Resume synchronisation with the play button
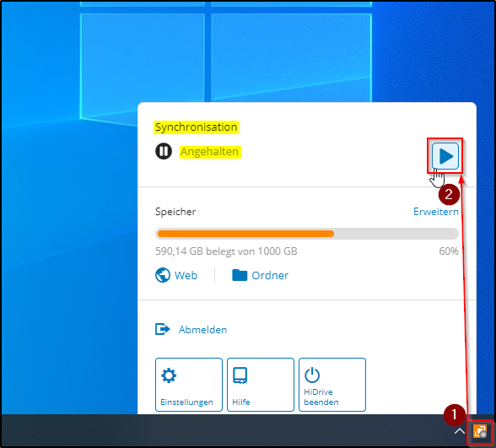 [x=445, y=155]
